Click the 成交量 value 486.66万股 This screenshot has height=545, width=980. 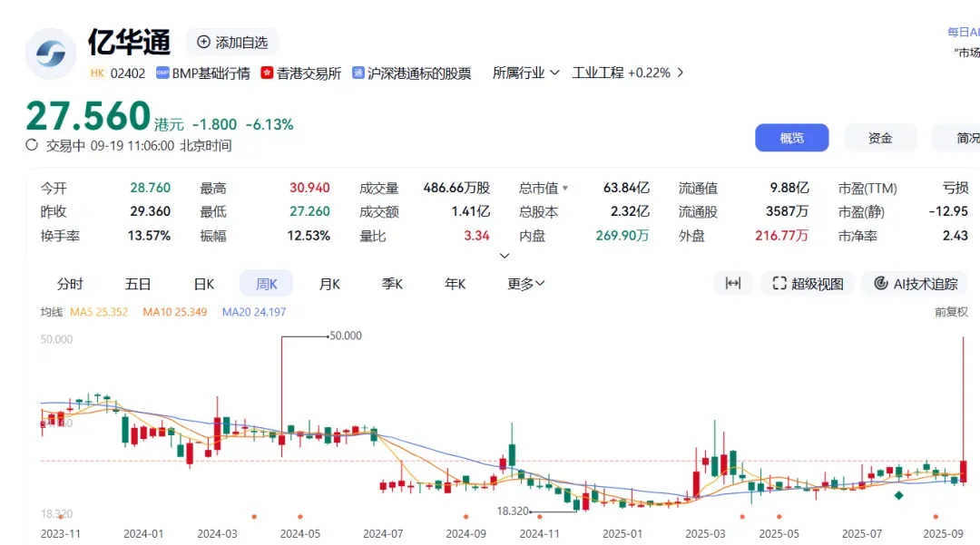point(456,188)
